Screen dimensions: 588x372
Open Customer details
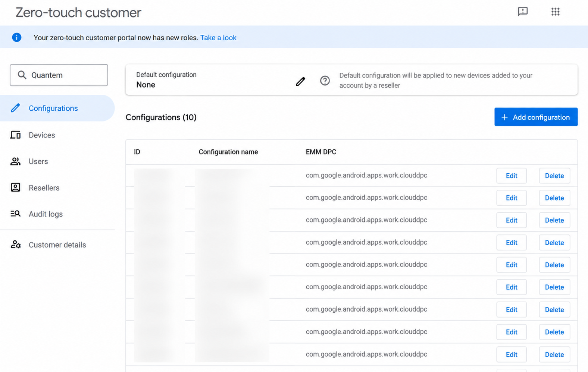[x=57, y=245]
